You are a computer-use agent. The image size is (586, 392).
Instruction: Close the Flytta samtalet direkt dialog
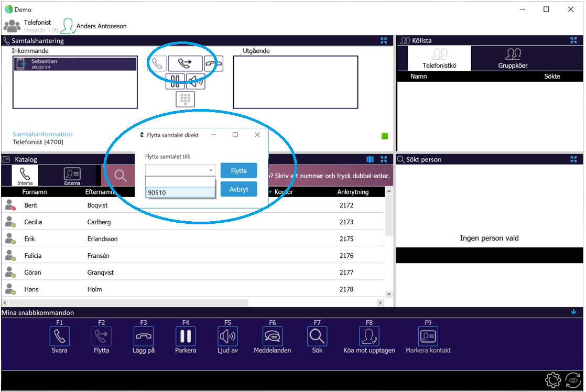257,135
